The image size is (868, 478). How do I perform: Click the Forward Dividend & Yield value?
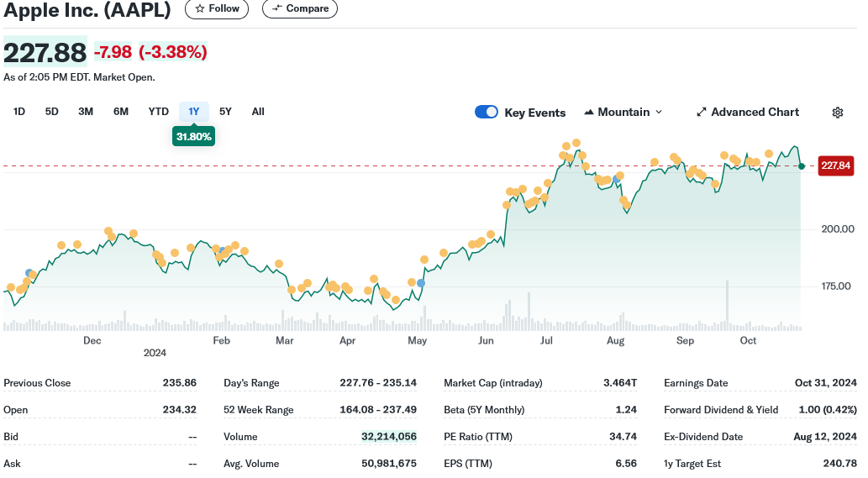tap(828, 410)
